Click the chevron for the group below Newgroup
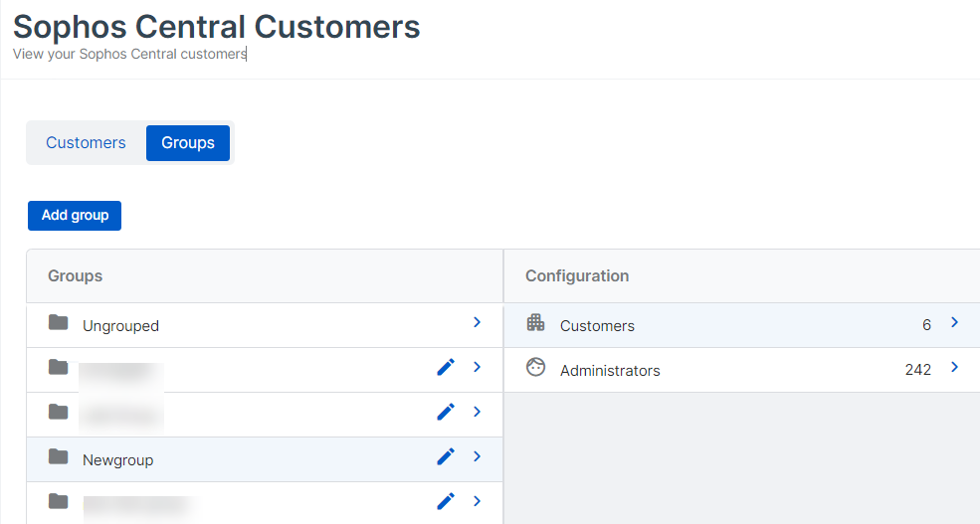The height and width of the screenshot is (524, 980). coord(478,501)
